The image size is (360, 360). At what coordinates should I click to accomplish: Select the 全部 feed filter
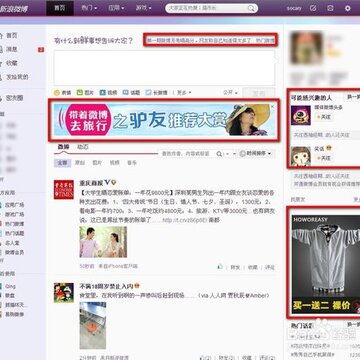coord(62,163)
